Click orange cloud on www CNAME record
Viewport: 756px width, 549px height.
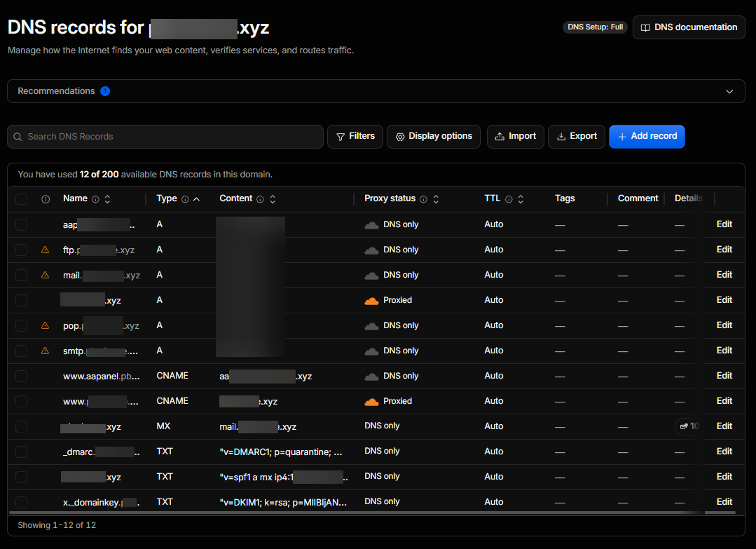point(371,401)
